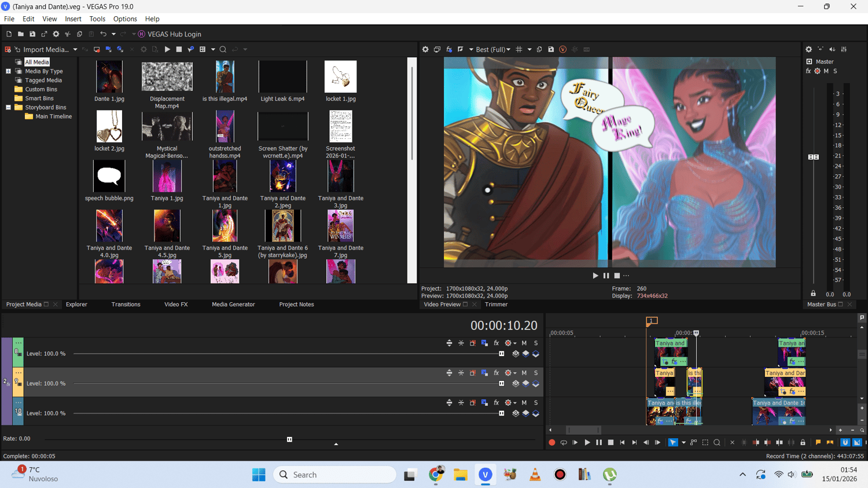The image size is (868, 488).
Task: Collapse the Storyboard Bins tree node
Action: (x=9, y=108)
